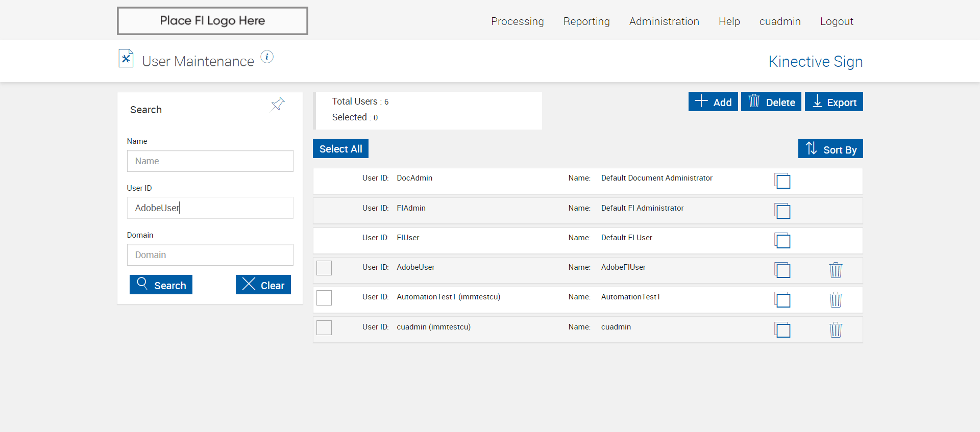This screenshot has width=980, height=432.
Task: Click the Export button
Action: (x=834, y=101)
